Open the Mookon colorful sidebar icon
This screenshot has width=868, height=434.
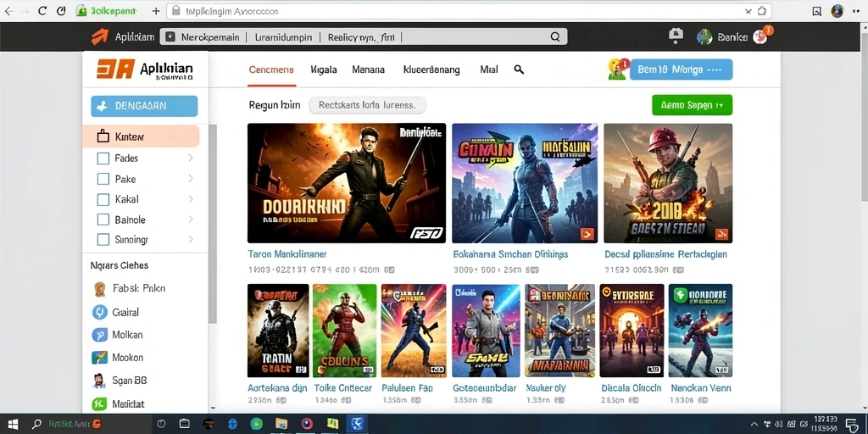coord(100,358)
